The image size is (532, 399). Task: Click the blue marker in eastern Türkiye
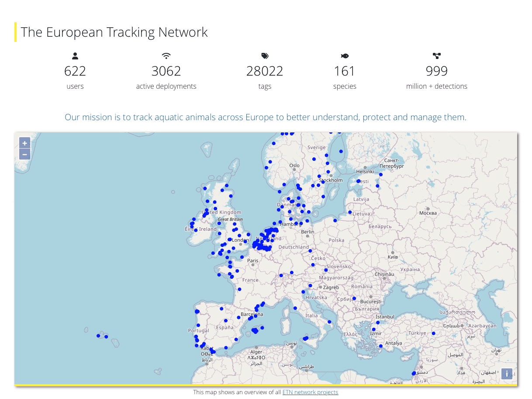pos(434,333)
